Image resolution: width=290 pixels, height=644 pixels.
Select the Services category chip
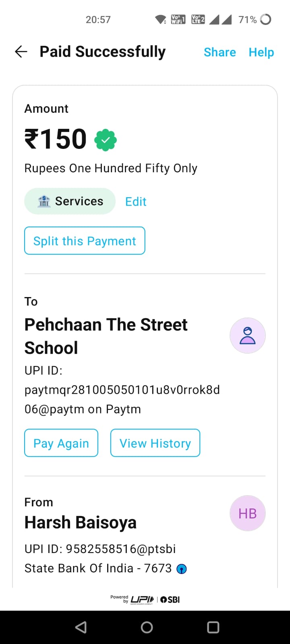pos(70,201)
